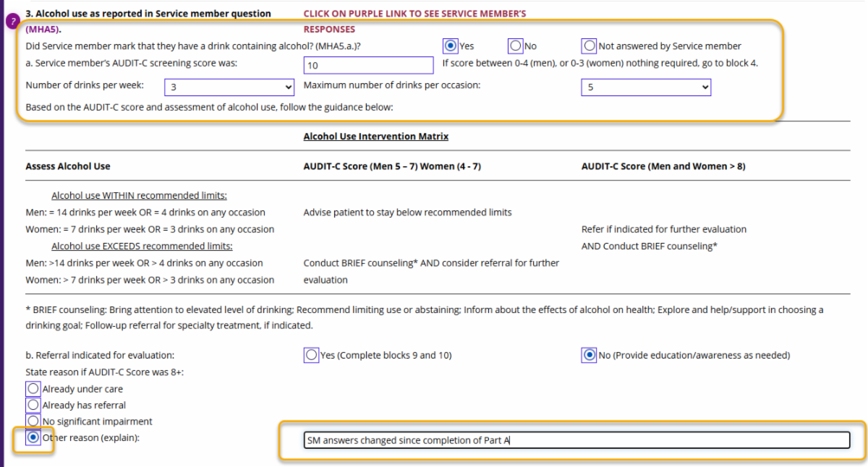Click 'Alcohol use WITHIN recommended limits' heading
Image resolution: width=868 pixels, height=467 pixels.
[139, 196]
